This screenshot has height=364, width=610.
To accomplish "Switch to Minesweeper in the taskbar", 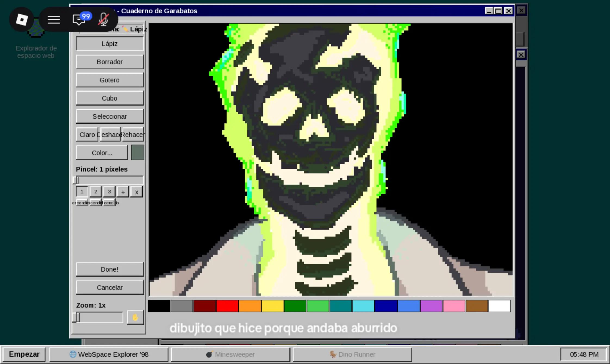I will pyautogui.click(x=231, y=354).
